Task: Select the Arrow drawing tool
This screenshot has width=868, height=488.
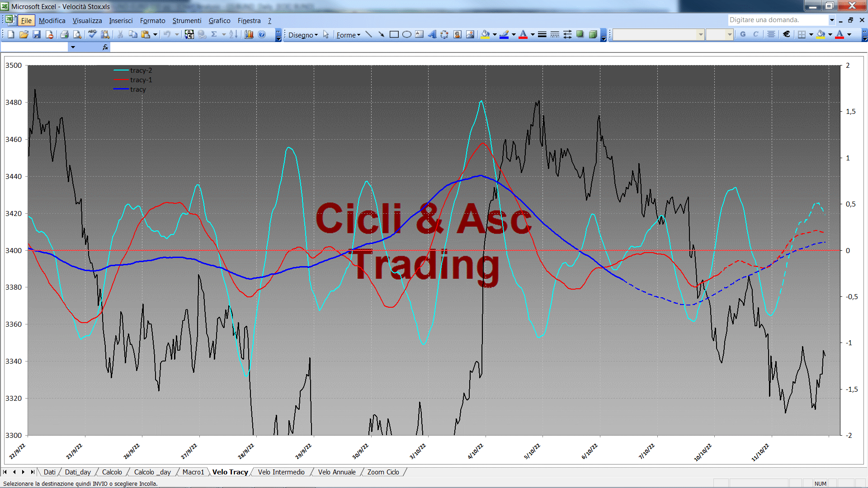Action: point(382,34)
